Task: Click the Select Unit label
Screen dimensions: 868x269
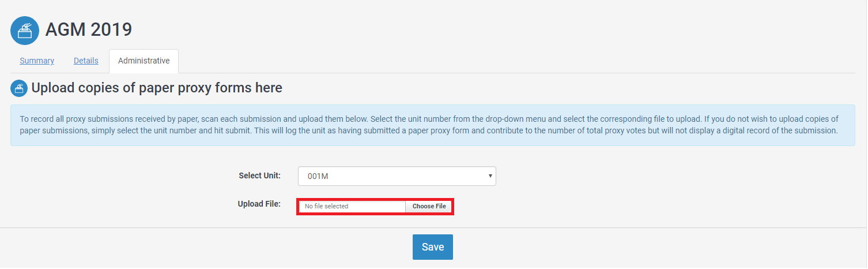Action: point(259,175)
